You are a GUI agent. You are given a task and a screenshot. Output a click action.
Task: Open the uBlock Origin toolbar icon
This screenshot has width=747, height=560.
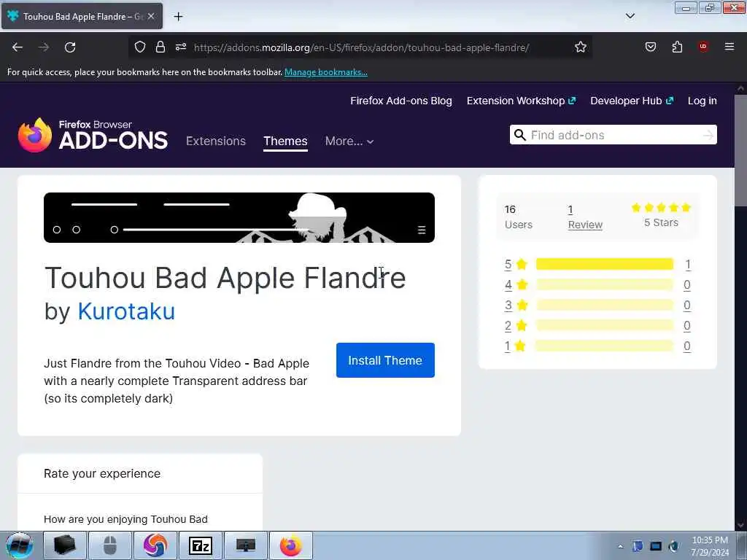703,47
